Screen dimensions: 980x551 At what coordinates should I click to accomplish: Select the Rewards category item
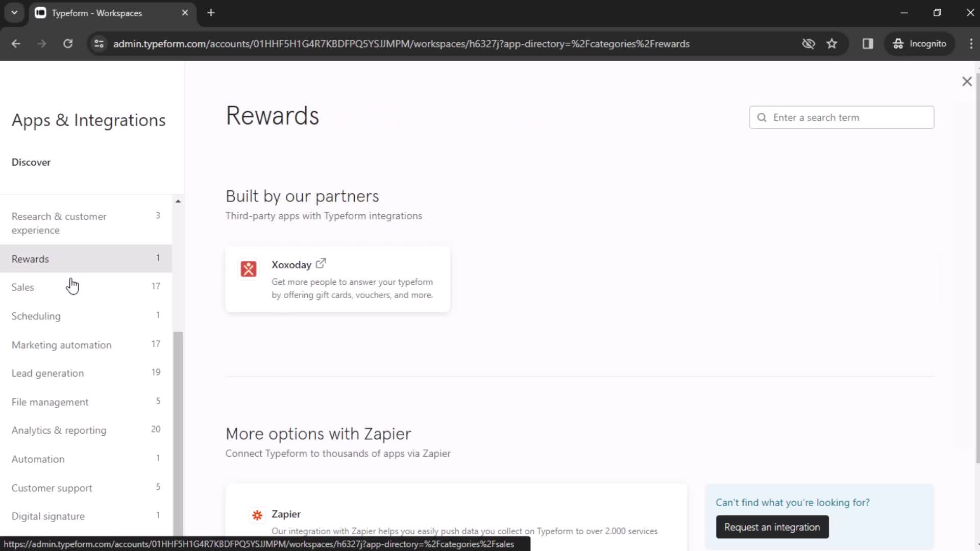[30, 259]
